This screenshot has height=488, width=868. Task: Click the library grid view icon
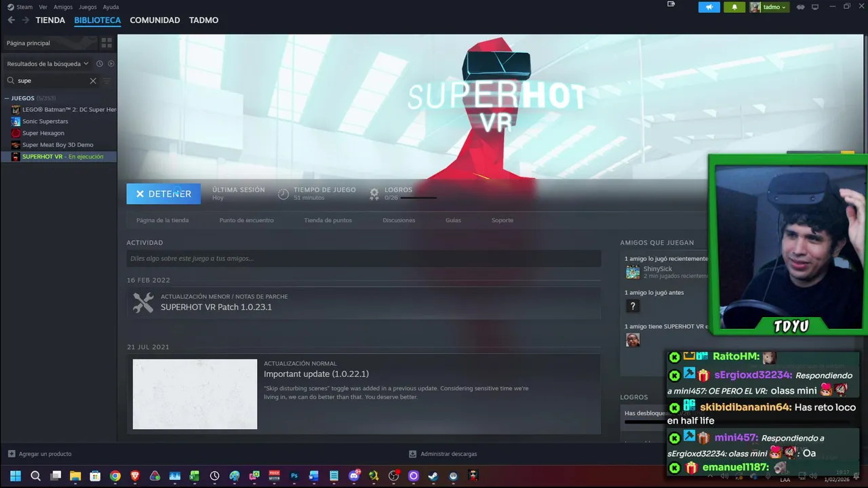(x=106, y=43)
